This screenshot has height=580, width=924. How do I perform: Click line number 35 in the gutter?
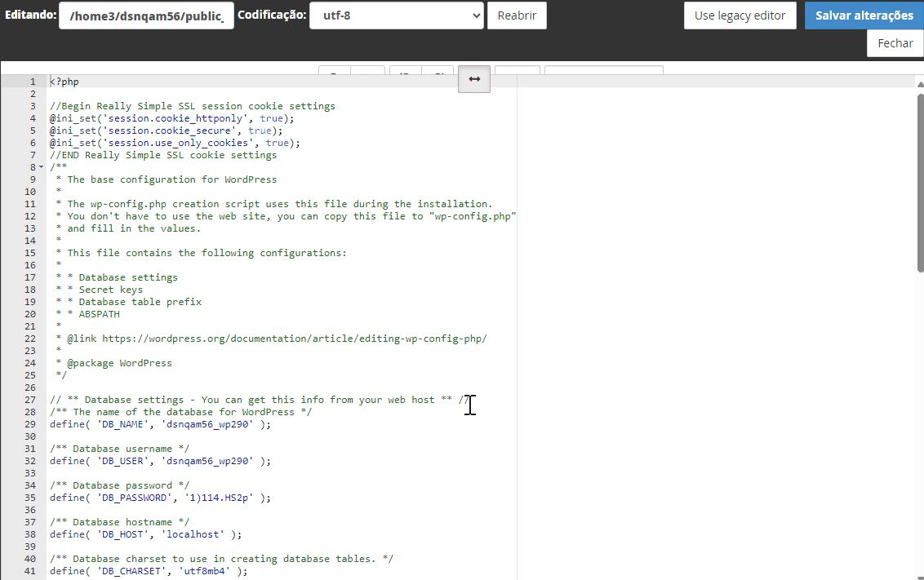tap(30, 498)
